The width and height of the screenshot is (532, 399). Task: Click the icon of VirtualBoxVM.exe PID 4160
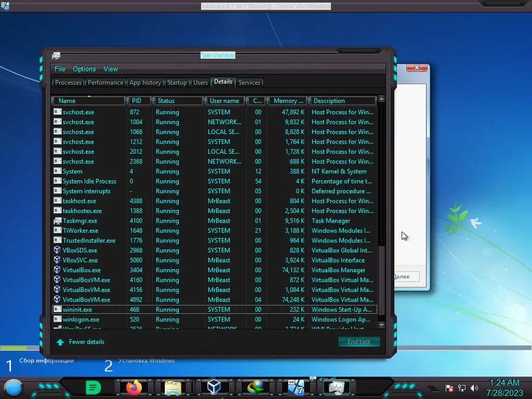coord(57,280)
